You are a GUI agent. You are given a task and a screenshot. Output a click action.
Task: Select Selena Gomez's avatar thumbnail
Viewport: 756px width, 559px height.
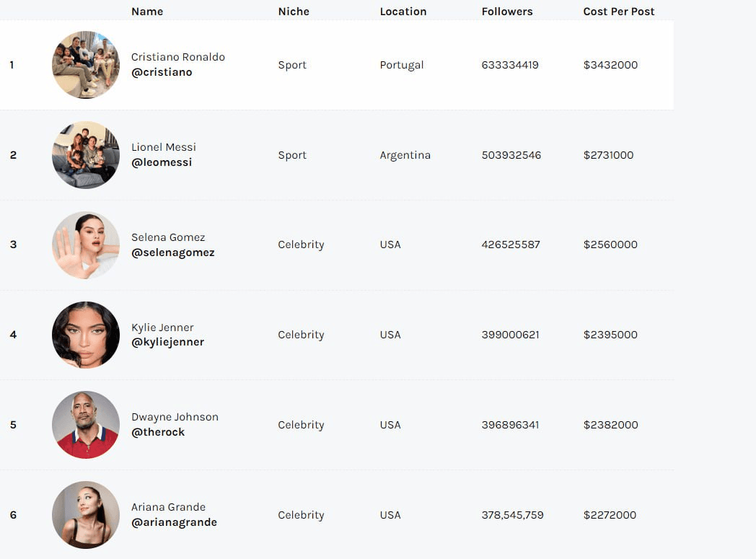point(86,245)
